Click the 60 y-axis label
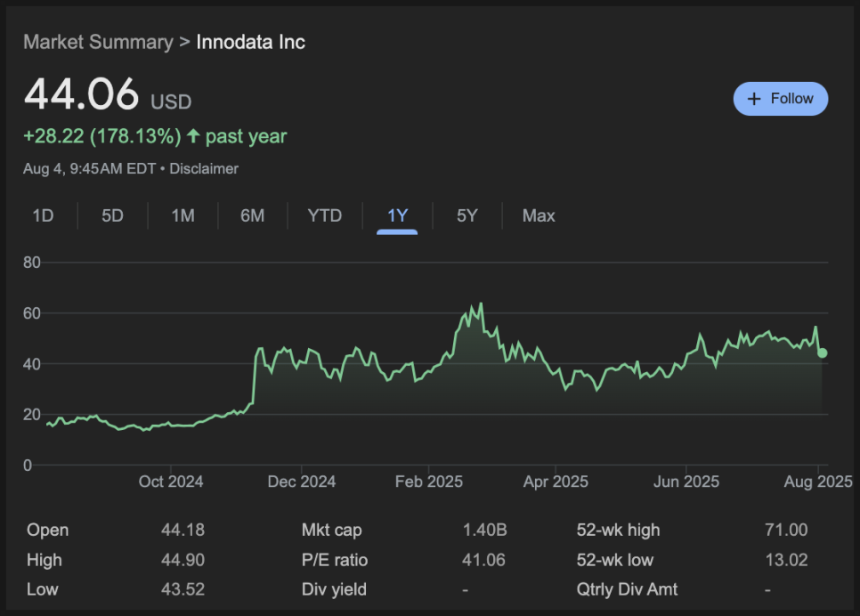The width and height of the screenshot is (860, 616). point(32,313)
